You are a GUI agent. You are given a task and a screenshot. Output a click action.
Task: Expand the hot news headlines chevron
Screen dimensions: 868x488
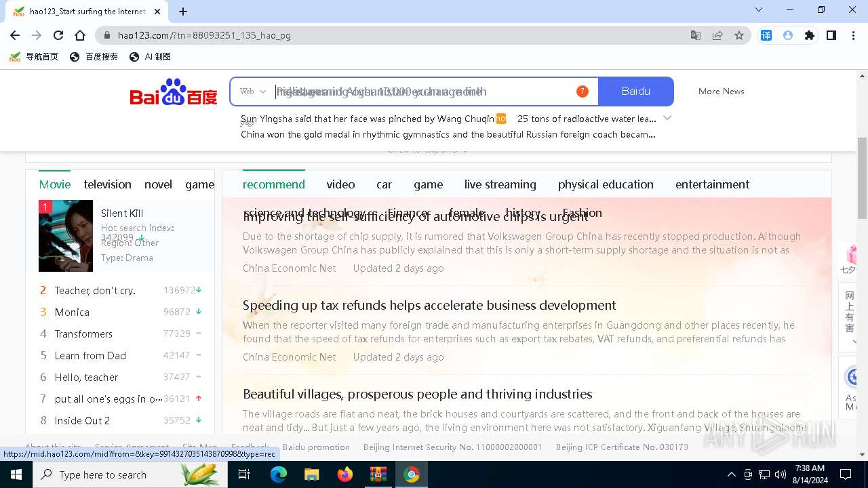tap(667, 118)
